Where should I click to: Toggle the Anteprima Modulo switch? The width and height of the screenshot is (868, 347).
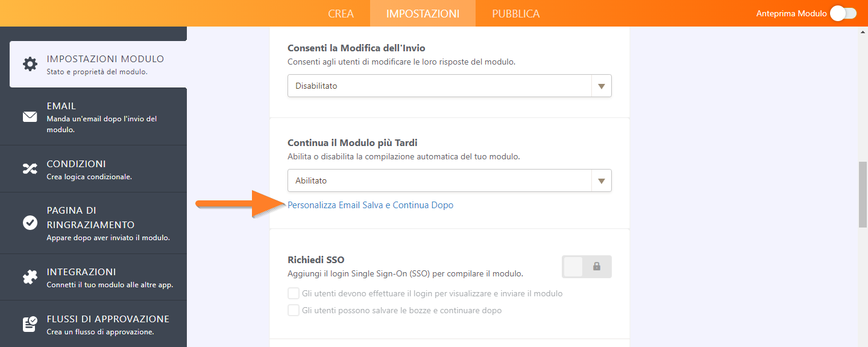(843, 13)
